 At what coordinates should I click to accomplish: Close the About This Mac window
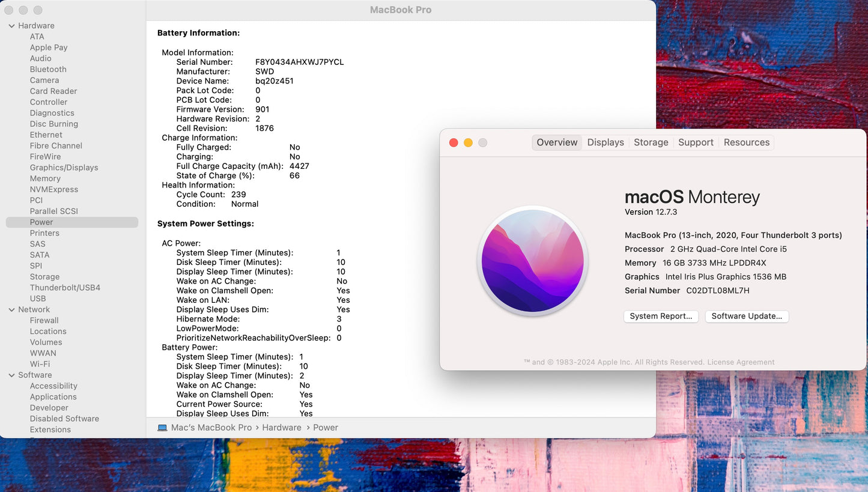pos(454,142)
